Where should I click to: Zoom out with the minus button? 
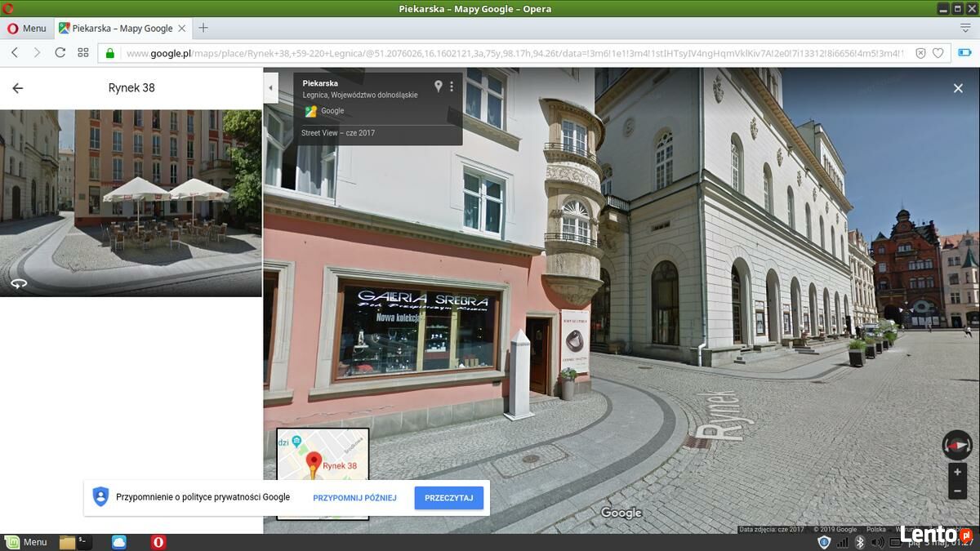(x=958, y=491)
